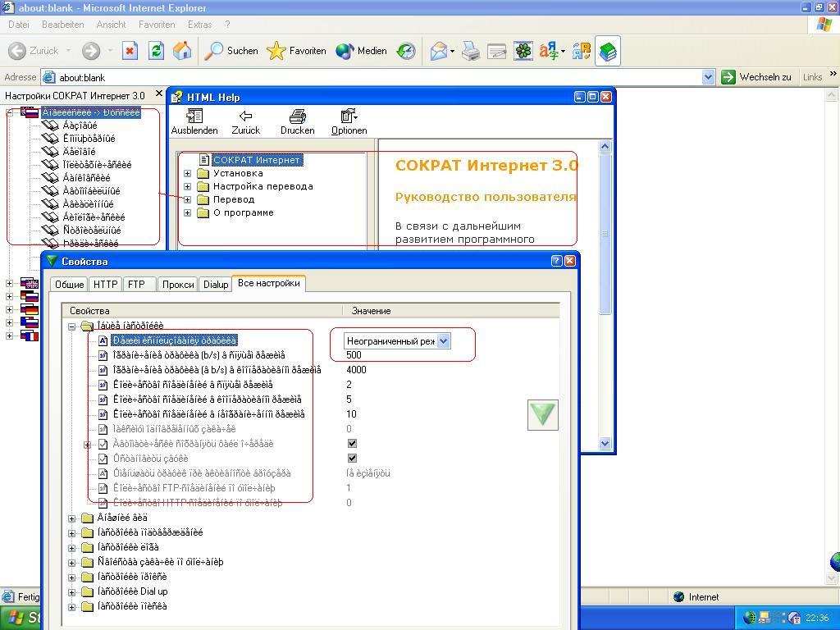Click HTML Help content scrollbar down arrow
Viewport: 840px width, 630px height.
pos(605,444)
